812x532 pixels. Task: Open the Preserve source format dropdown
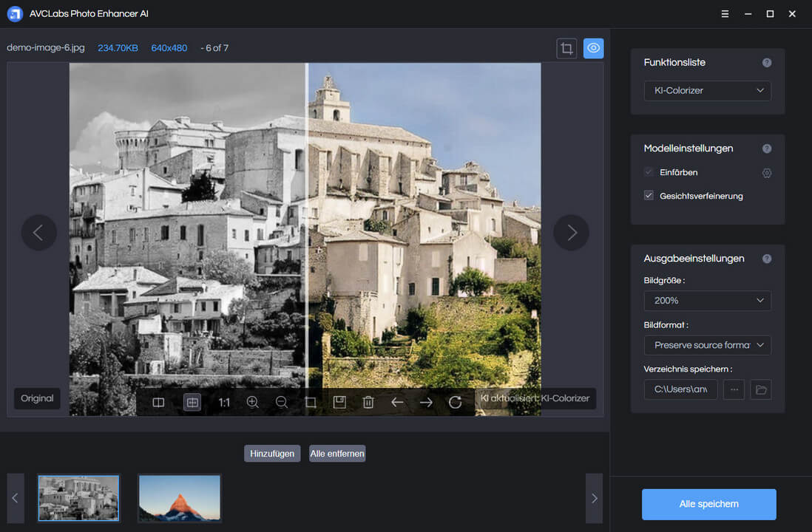(x=708, y=345)
